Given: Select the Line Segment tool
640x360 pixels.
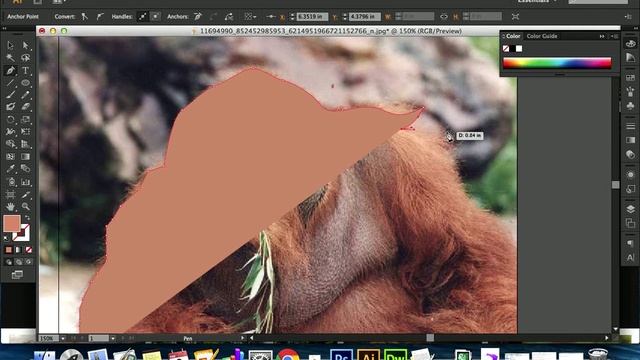Looking at the screenshot, I should click(10, 82).
